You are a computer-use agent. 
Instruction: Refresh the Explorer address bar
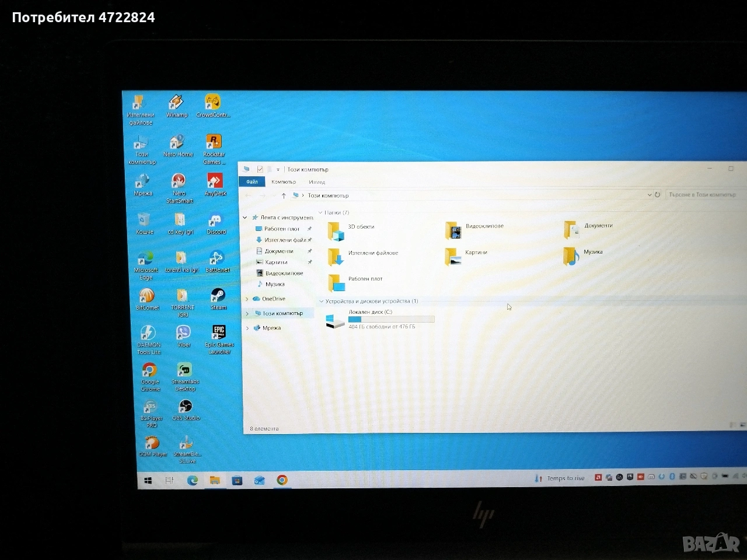point(658,195)
